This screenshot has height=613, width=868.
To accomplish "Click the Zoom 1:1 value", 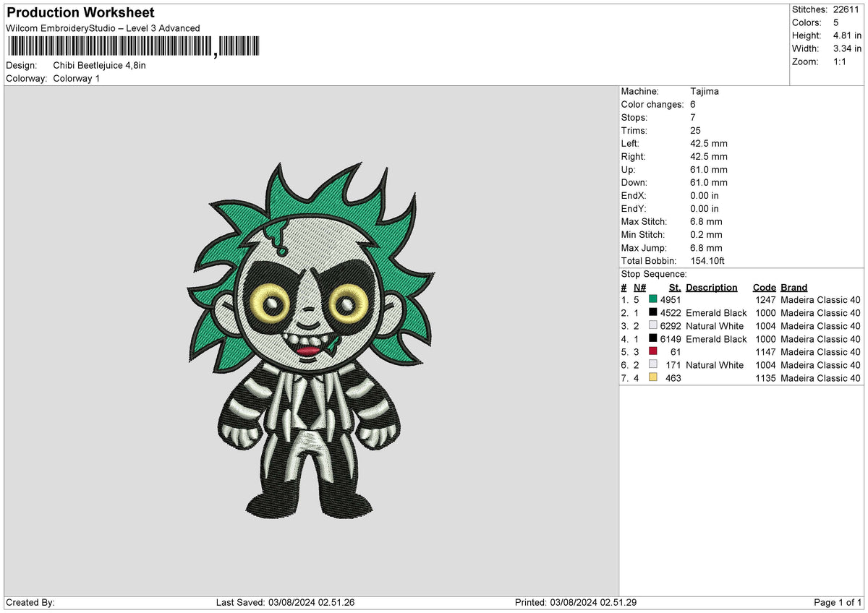I will tap(839, 61).
